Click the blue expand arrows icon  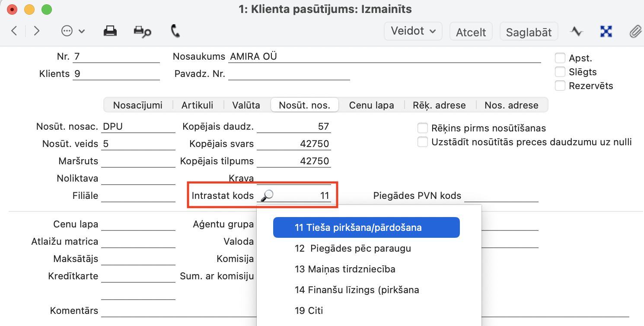coord(606,31)
